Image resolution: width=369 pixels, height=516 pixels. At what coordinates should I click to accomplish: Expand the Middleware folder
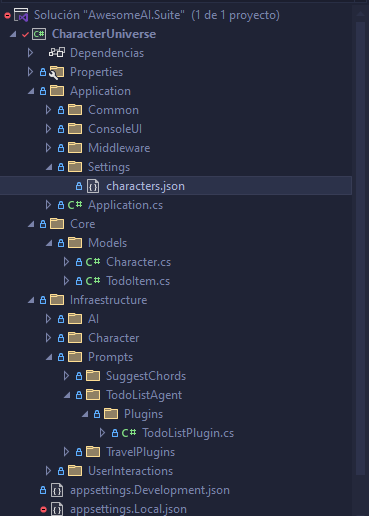click(48, 148)
